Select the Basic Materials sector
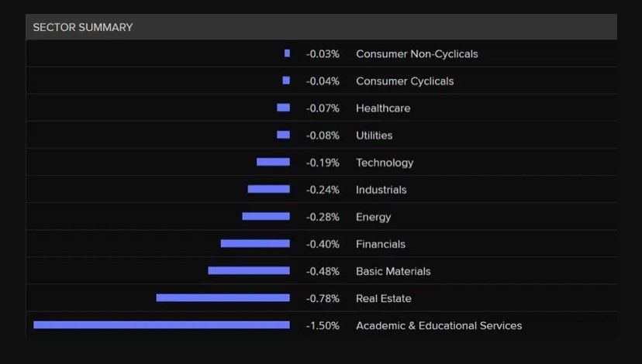642x364 pixels. point(393,271)
